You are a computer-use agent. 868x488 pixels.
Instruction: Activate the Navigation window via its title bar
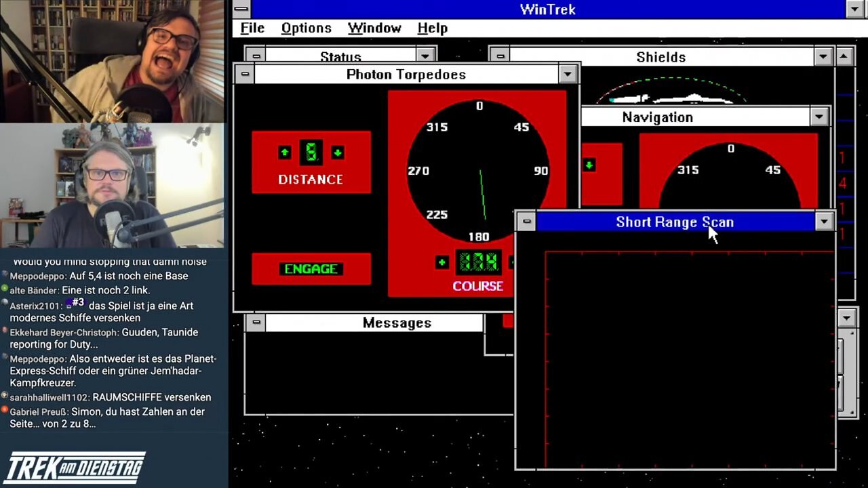696,117
